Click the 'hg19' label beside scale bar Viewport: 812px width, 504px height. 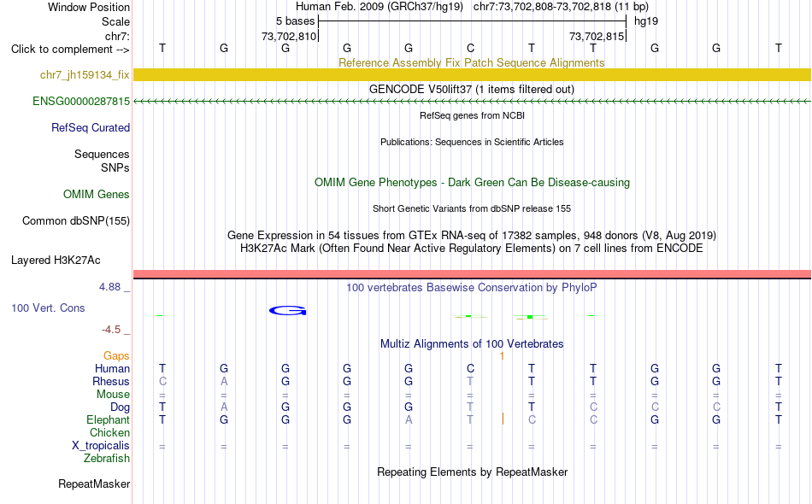pos(646,21)
